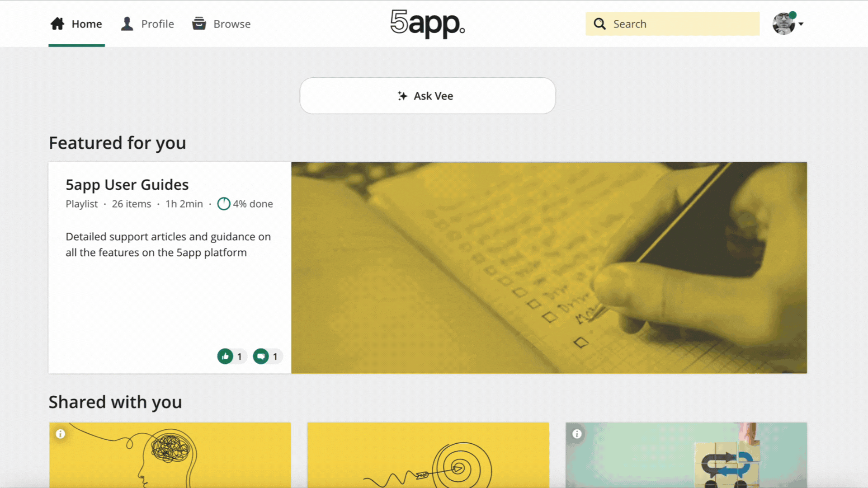Select the Home tab
Screen dimensions: 868x488
(x=76, y=24)
